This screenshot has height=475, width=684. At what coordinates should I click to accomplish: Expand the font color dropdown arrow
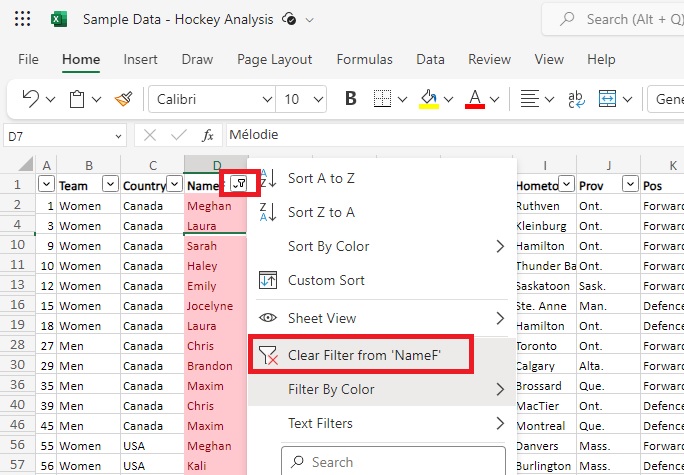click(x=495, y=99)
